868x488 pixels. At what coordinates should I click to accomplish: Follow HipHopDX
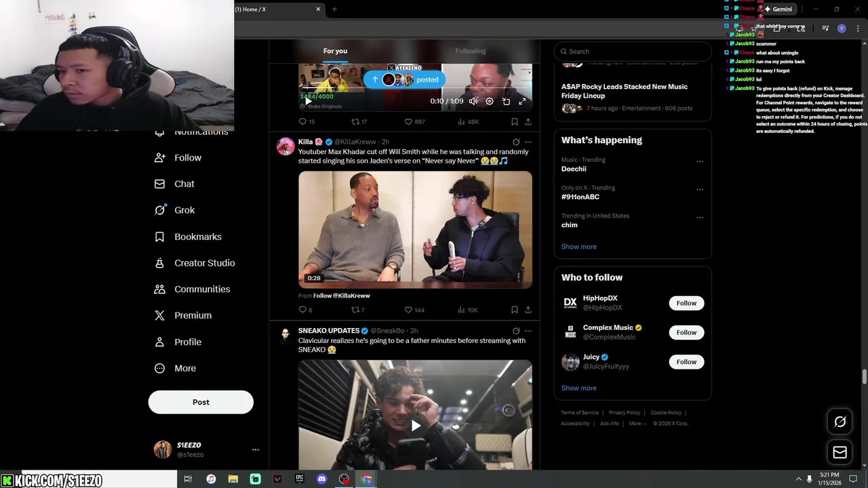(x=686, y=303)
